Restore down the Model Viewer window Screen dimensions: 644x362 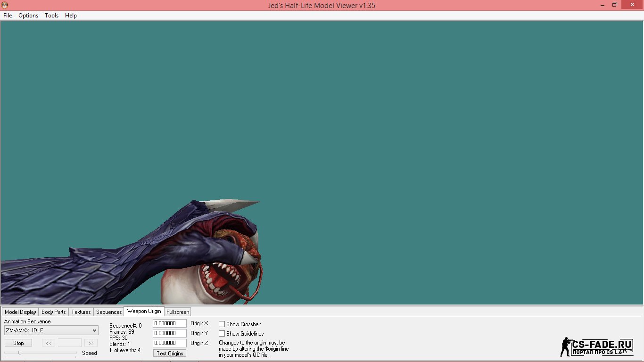[x=615, y=5]
